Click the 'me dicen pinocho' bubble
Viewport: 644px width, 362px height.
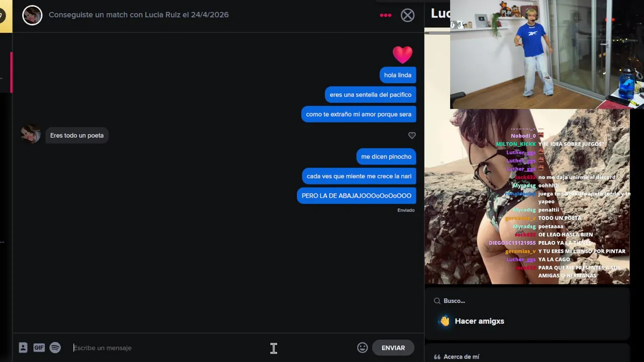386,156
